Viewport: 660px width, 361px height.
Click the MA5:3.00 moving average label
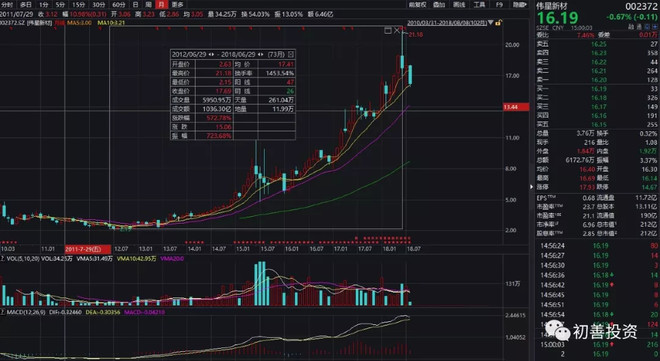79,23
